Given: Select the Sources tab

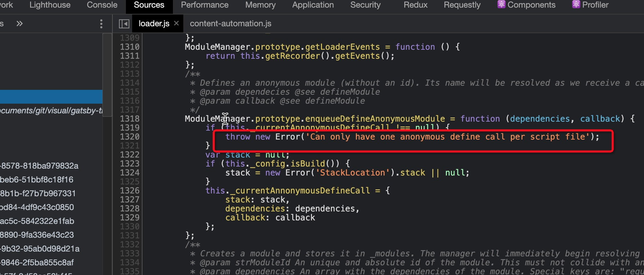Looking at the screenshot, I should pyautogui.click(x=149, y=5).
